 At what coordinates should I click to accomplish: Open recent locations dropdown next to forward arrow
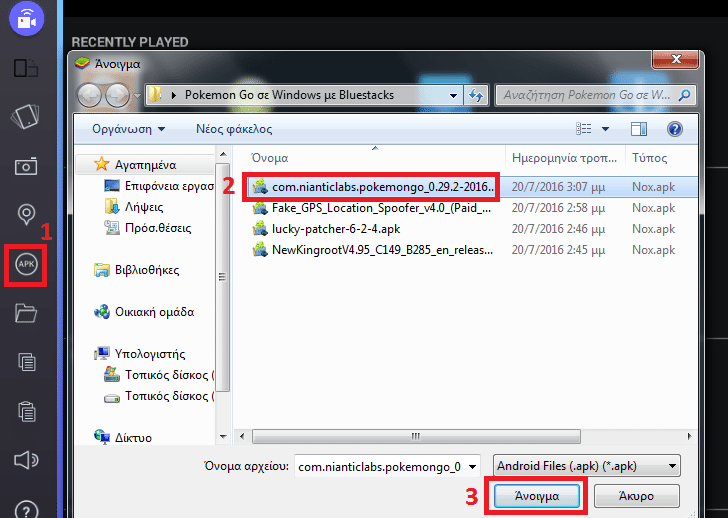point(137,96)
